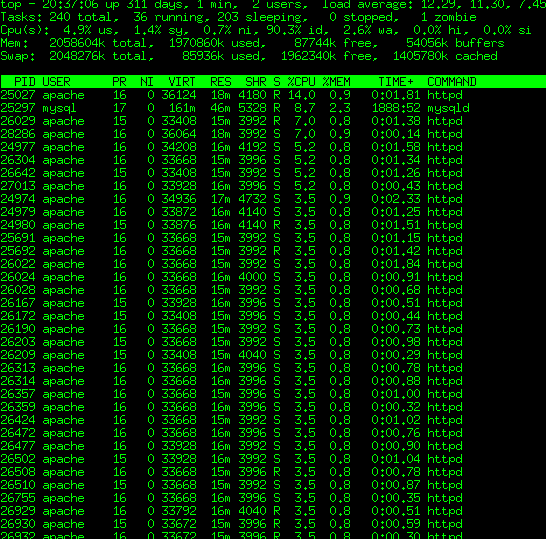Select PID 24974
The height and width of the screenshot is (539, 546).
[x=18, y=199]
